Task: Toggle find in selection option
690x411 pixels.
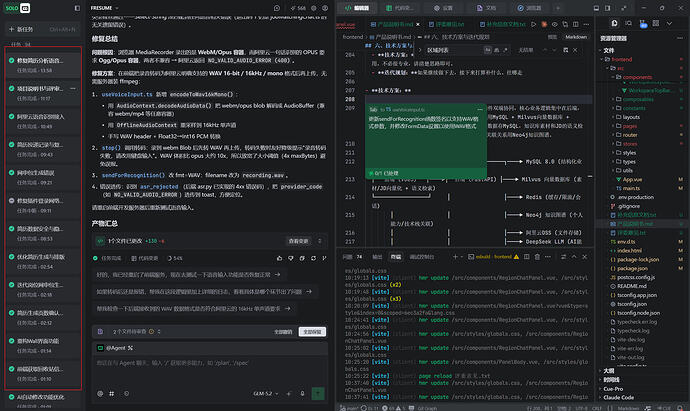Action: click(x=565, y=50)
